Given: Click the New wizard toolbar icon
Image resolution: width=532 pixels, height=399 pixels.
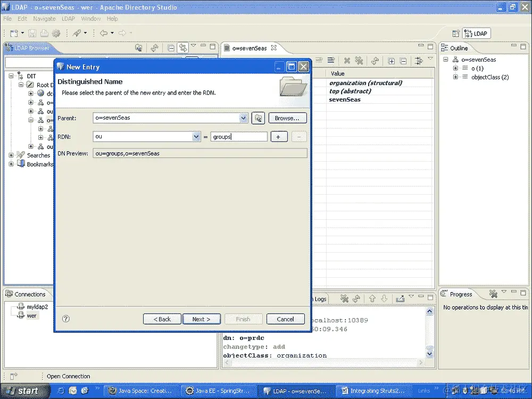Looking at the screenshot, I should (14, 33).
